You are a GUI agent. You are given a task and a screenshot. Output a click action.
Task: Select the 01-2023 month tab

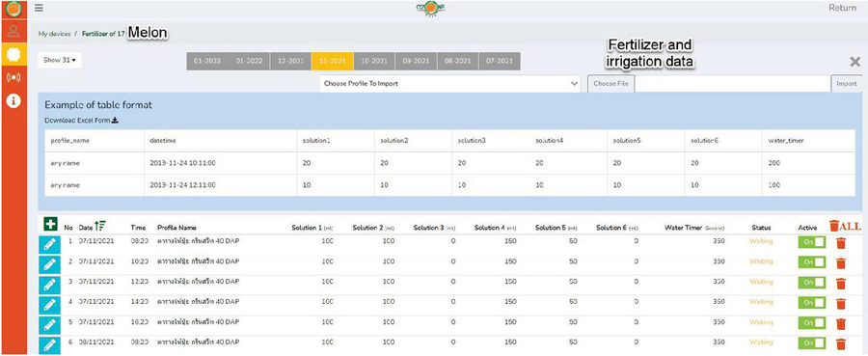point(207,62)
